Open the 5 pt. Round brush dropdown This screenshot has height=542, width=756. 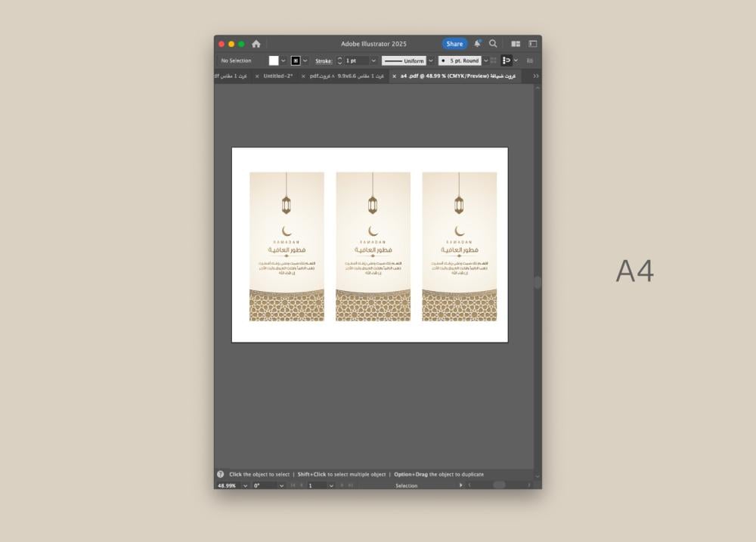(x=485, y=60)
